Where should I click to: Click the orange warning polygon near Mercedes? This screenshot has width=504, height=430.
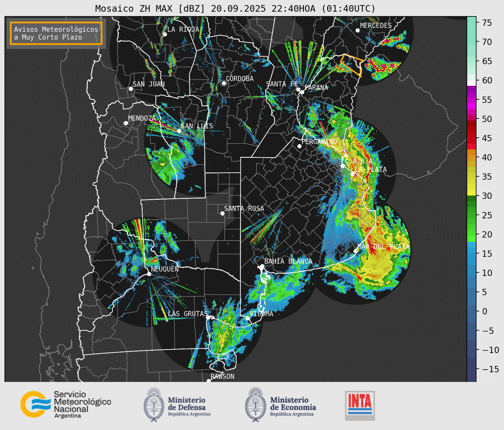[352, 64]
